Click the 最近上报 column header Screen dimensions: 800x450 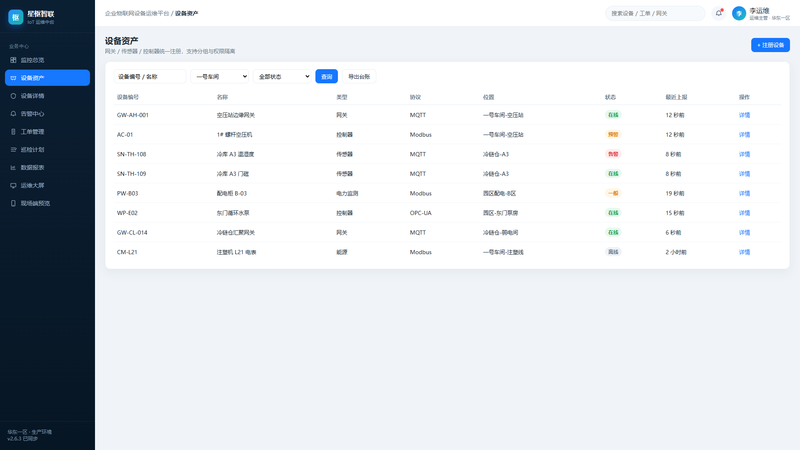[676, 97]
